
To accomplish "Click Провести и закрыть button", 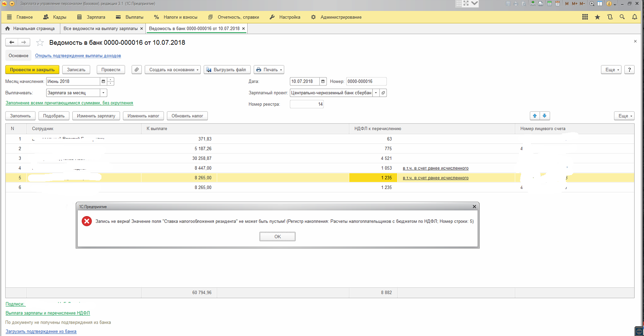I will point(32,70).
